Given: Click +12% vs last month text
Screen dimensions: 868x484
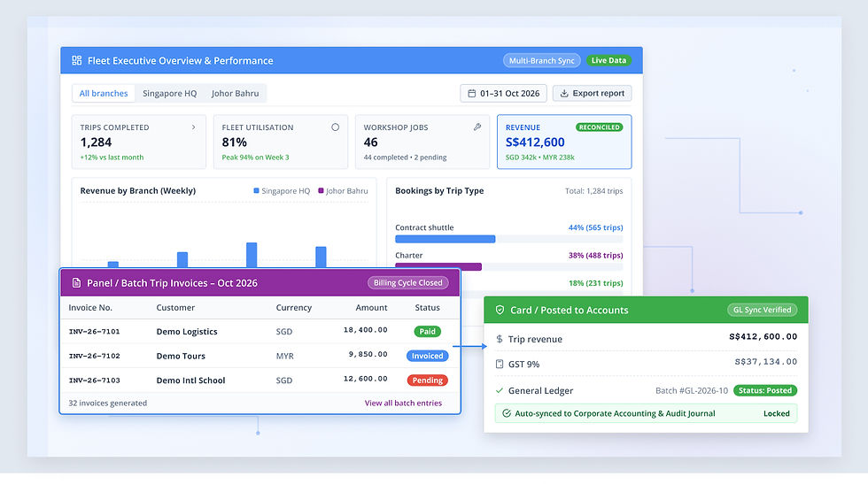Looking at the screenshot, I should click(112, 157).
